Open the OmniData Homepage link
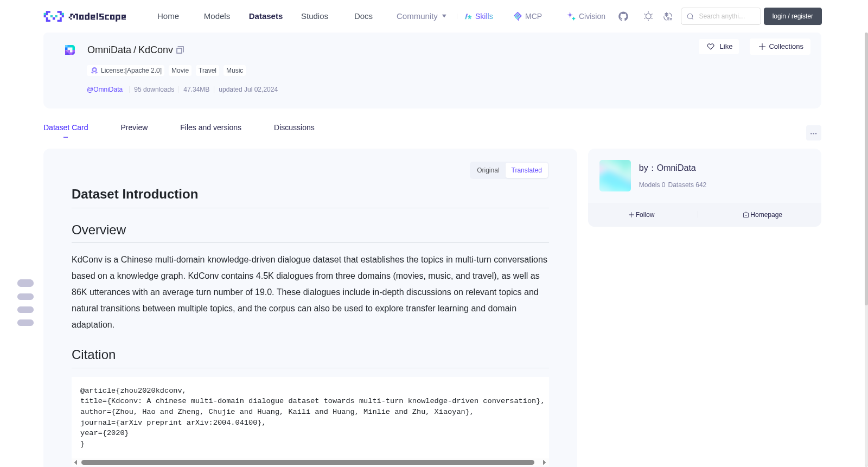The image size is (868, 467). 763,215
